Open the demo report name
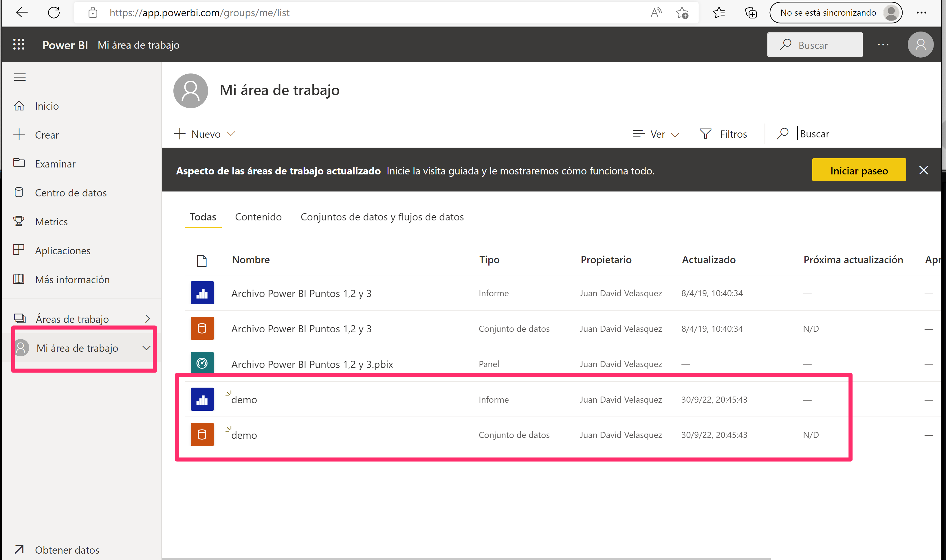The width and height of the screenshot is (946, 560). point(244,400)
